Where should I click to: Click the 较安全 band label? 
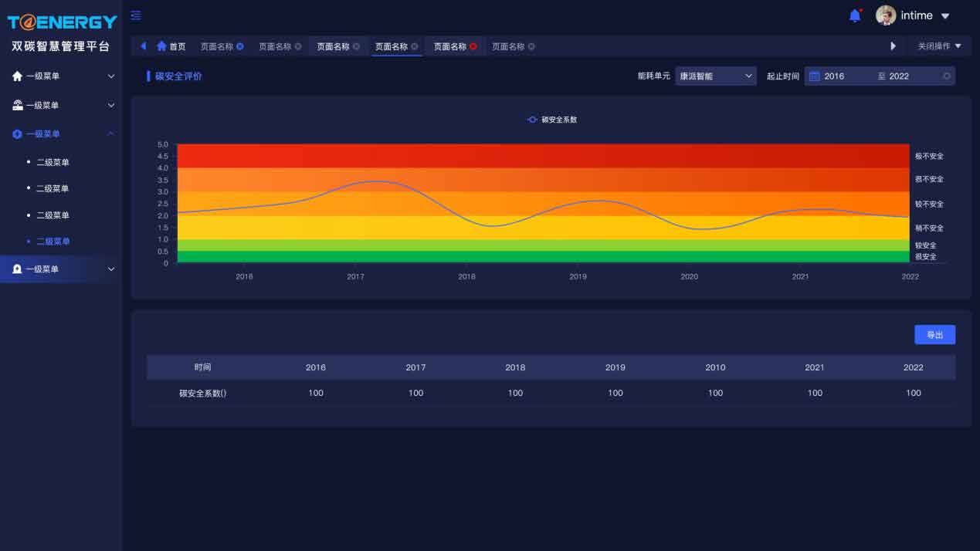[x=926, y=245]
